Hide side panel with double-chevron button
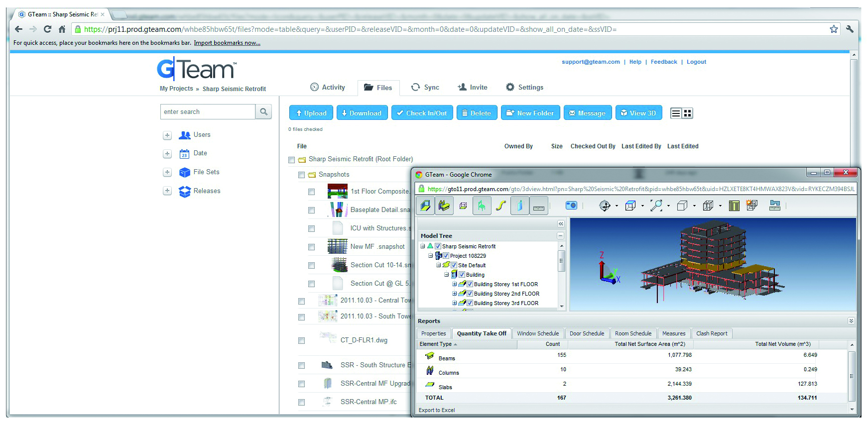The width and height of the screenshot is (868, 424). [x=561, y=224]
